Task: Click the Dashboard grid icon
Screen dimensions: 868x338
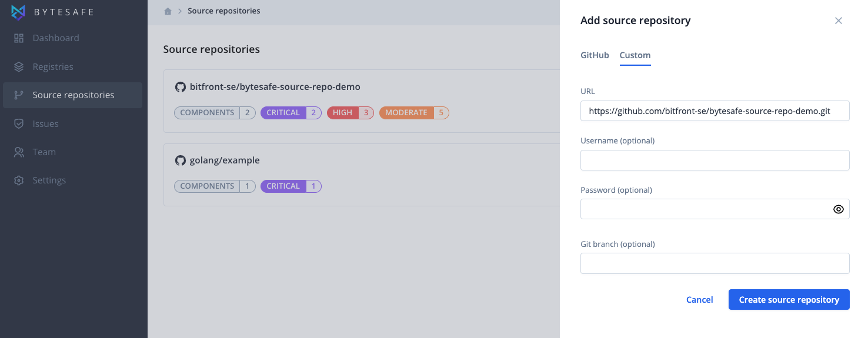Action: coord(19,38)
